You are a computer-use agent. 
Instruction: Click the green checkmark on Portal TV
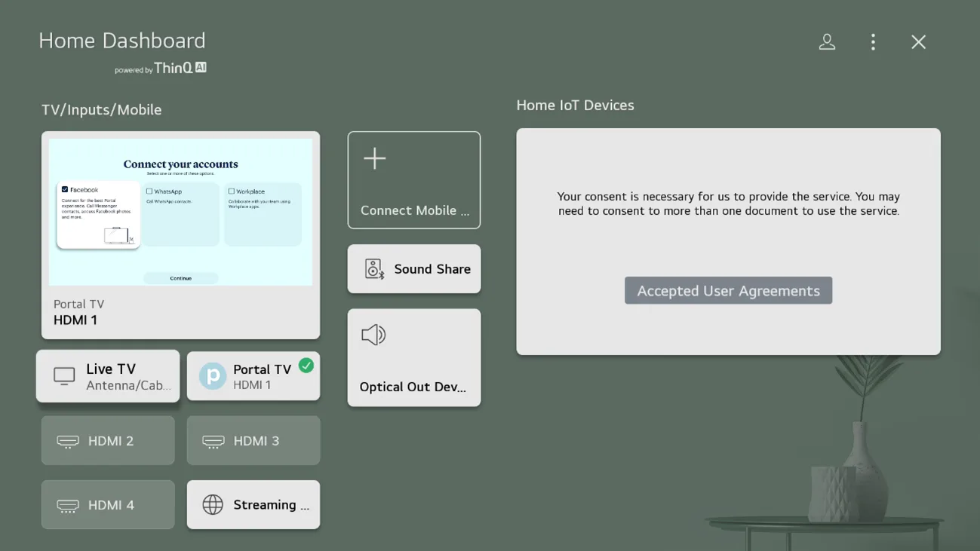[x=306, y=366]
